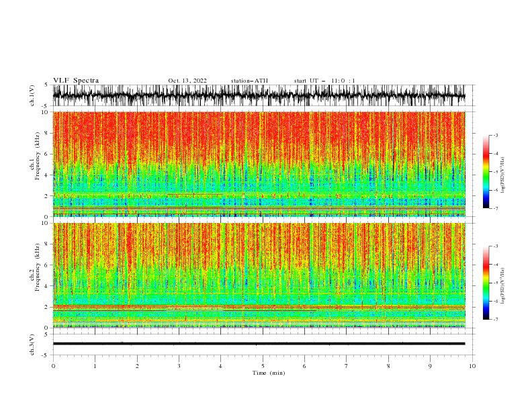Viewport: 532px width, 411px height.
Task: Click the upper color bar's log(PSD) label
Action: tap(503, 175)
